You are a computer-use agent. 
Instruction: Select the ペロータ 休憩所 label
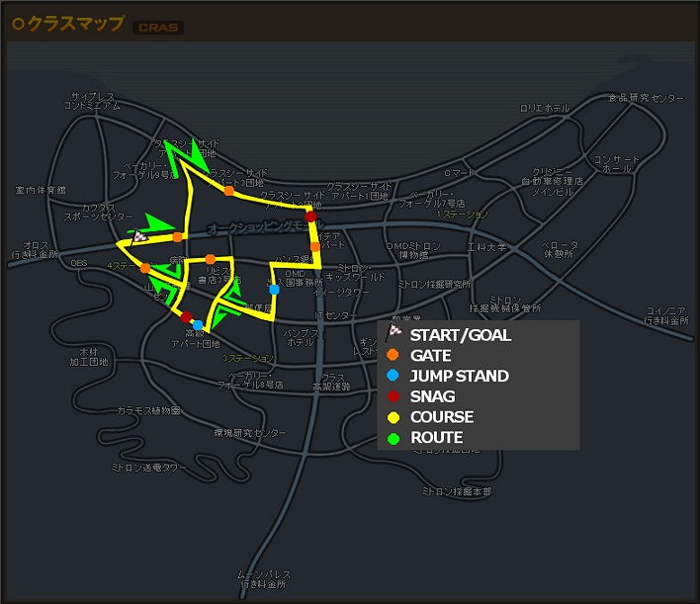pyautogui.click(x=560, y=249)
